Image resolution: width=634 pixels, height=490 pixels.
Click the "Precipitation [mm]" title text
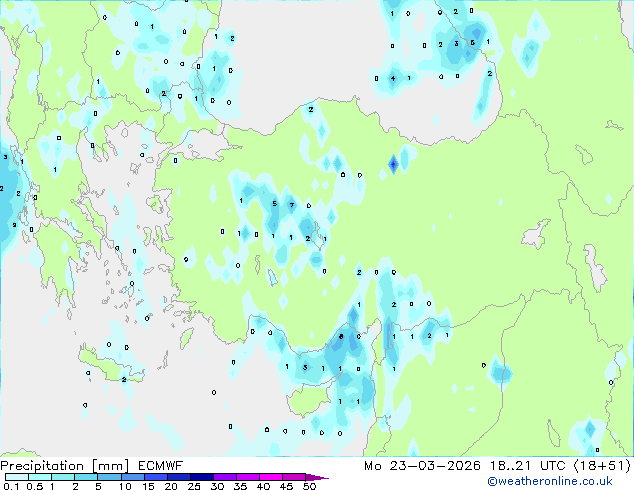point(65,466)
